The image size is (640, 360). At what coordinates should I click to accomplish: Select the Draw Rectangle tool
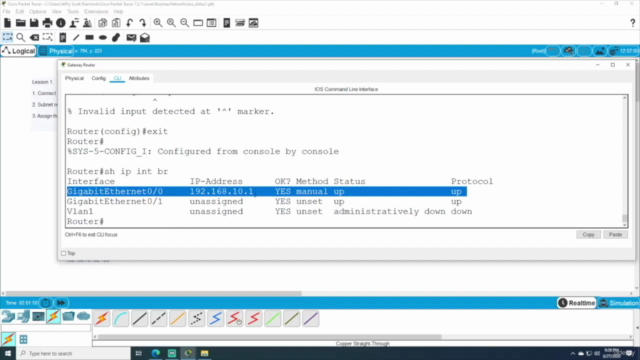pos(89,38)
